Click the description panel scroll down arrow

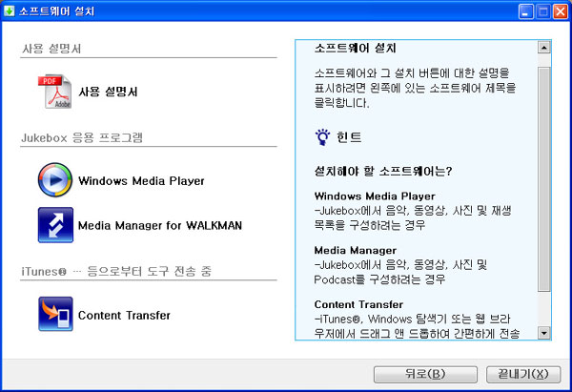tap(544, 333)
